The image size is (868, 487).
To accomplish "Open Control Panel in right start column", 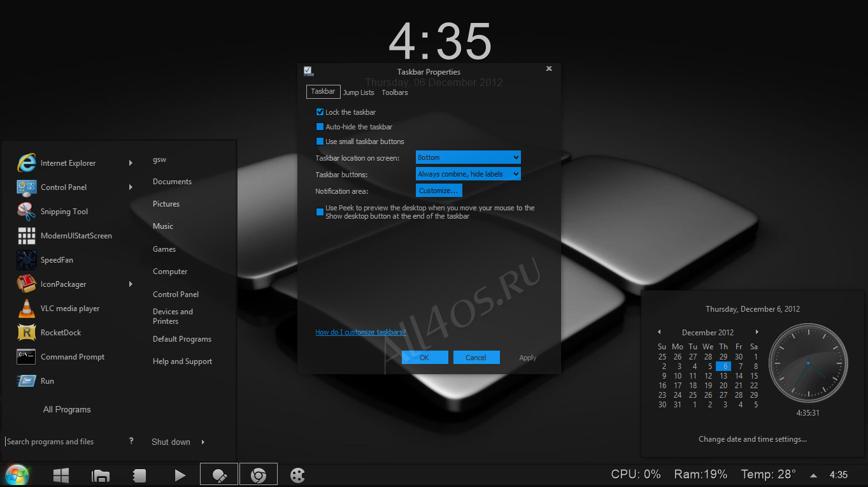I will coord(176,294).
